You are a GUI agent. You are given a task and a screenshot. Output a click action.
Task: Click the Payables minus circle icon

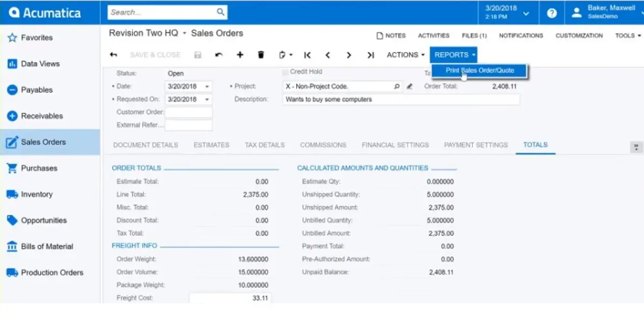tap(12, 90)
